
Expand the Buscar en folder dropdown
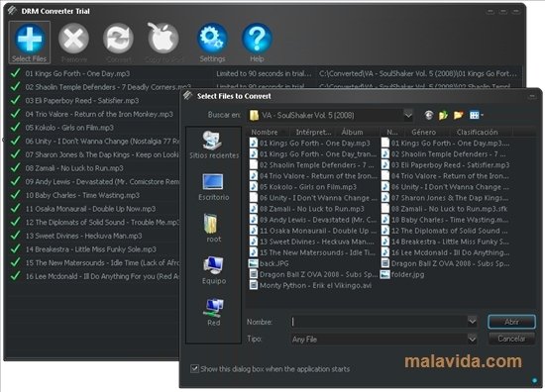pyautogui.click(x=408, y=115)
